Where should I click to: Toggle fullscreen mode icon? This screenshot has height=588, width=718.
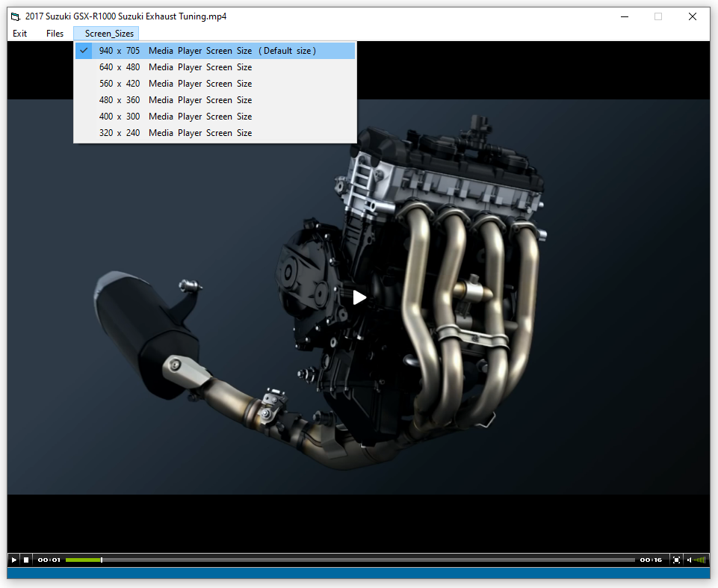[x=676, y=560]
